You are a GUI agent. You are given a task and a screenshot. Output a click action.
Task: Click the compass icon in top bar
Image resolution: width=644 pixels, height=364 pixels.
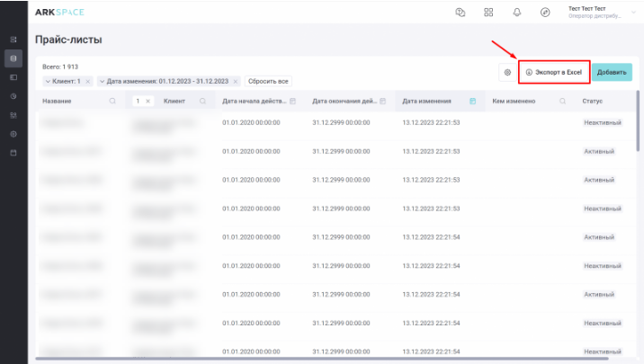click(x=544, y=13)
